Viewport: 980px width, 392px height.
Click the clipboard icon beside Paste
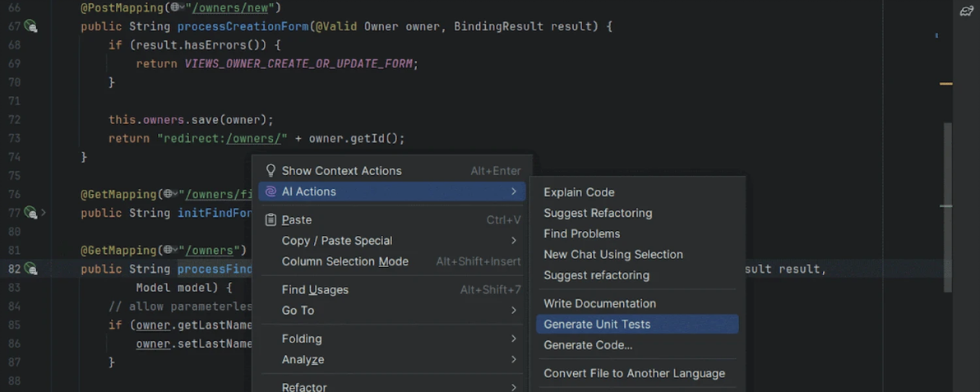(x=270, y=220)
